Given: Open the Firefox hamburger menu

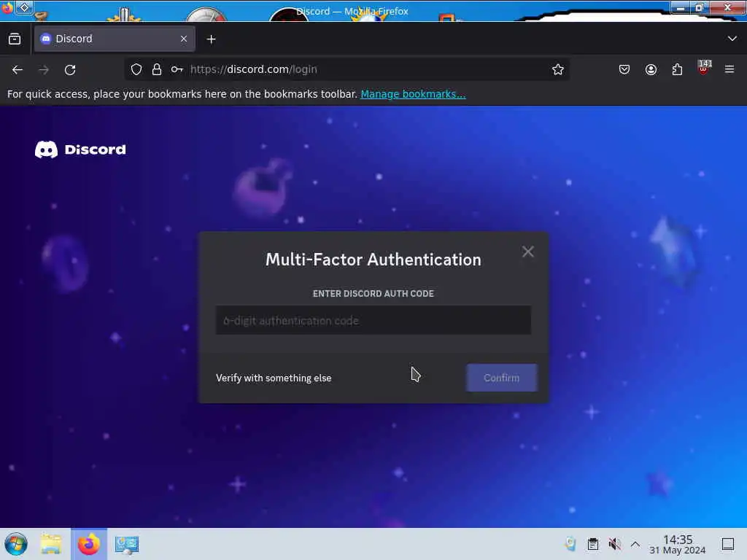Looking at the screenshot, I should pyautogui.click(x=729, y=69).
